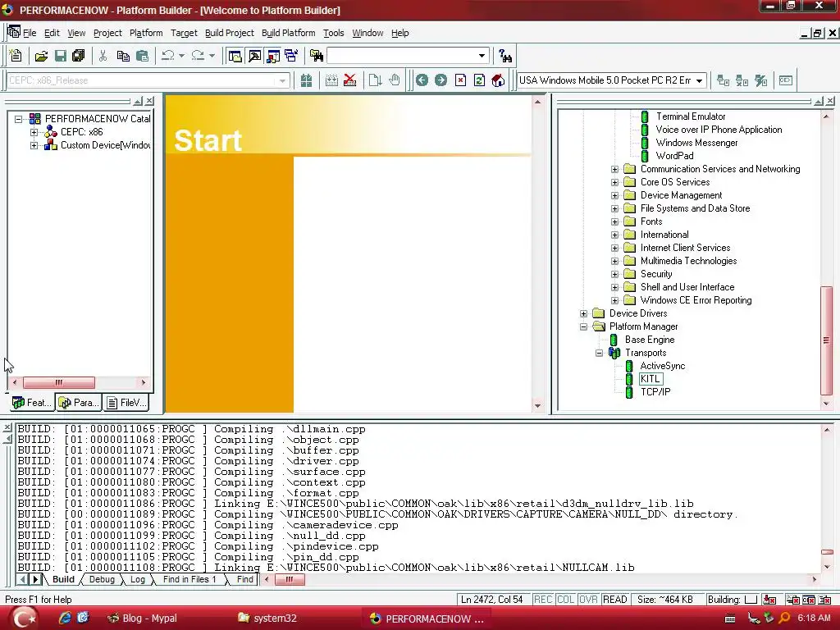The image size is (840, 630).
Task: Switch to the Debug output tab
Action: [102, 579]
